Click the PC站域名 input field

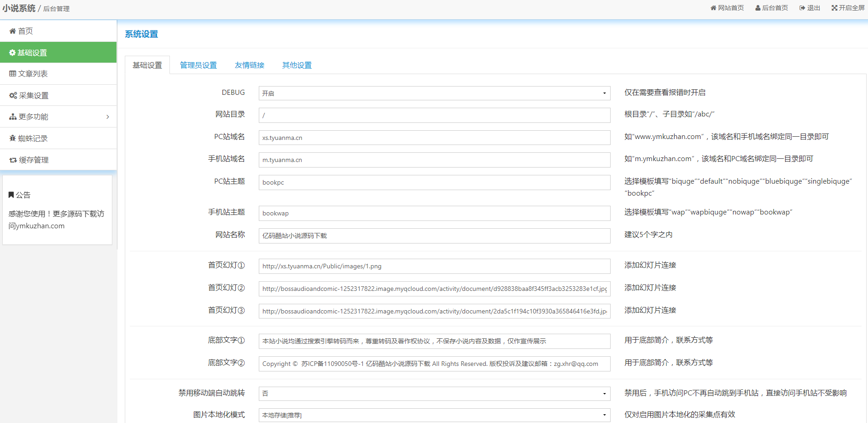(x=434, y=138)
